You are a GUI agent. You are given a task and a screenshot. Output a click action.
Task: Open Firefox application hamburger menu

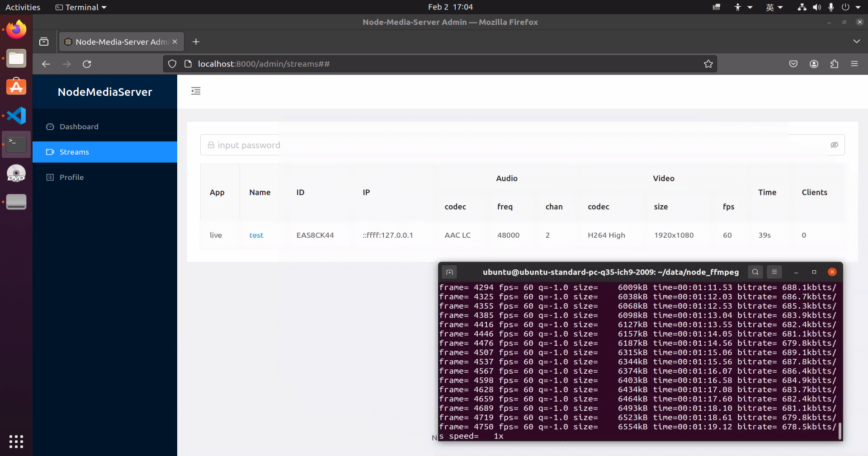coord(854,64)
